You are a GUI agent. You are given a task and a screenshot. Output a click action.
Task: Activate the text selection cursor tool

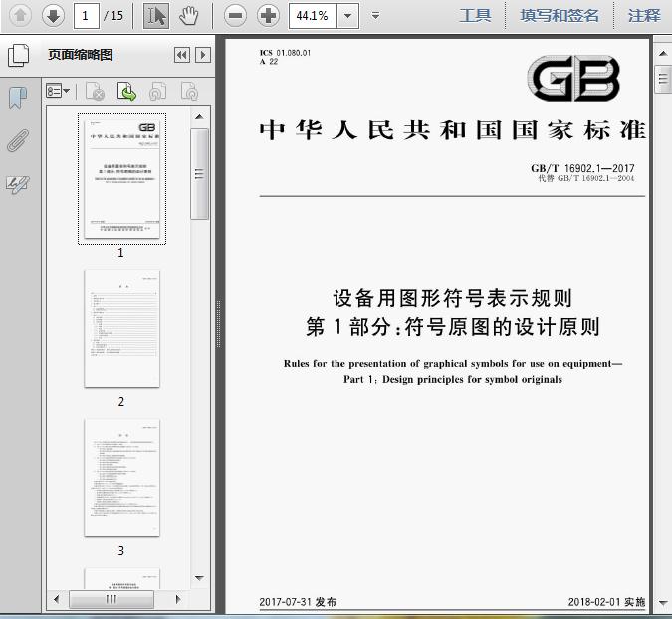pyautogui.click(x=156, y=16)
